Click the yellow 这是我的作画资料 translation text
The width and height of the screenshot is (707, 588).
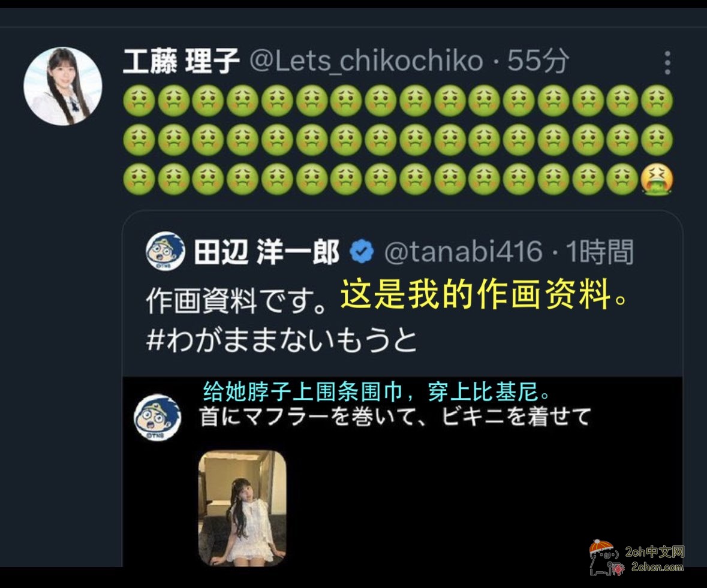[x=484, y=295]
